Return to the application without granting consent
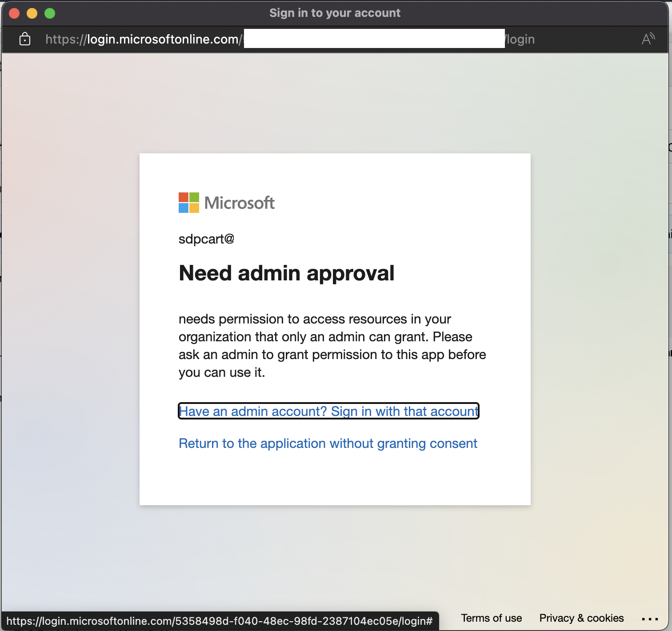 click(x=328, y=443)
